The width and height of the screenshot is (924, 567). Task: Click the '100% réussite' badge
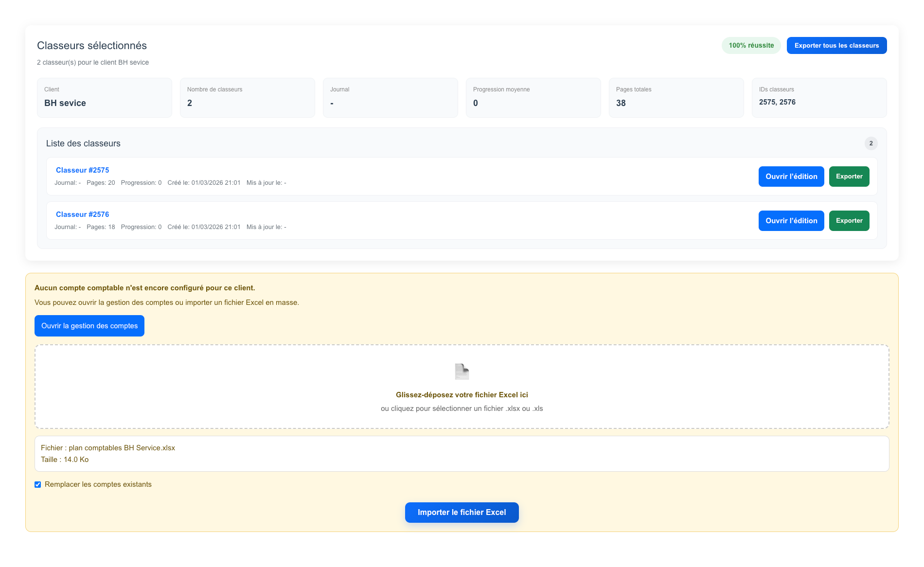751,46
